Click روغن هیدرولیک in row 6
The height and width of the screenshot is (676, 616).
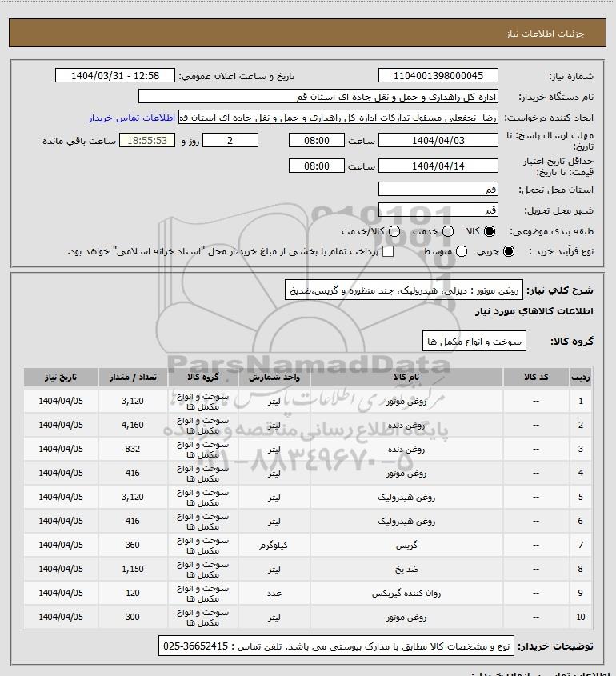(406, 522)
